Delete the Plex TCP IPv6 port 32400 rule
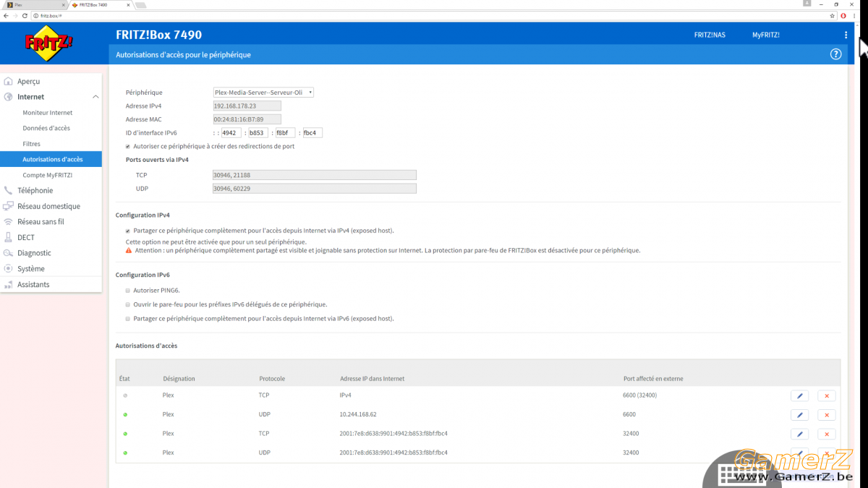This screenshot has width=868, height=488. tap(827, 434)
